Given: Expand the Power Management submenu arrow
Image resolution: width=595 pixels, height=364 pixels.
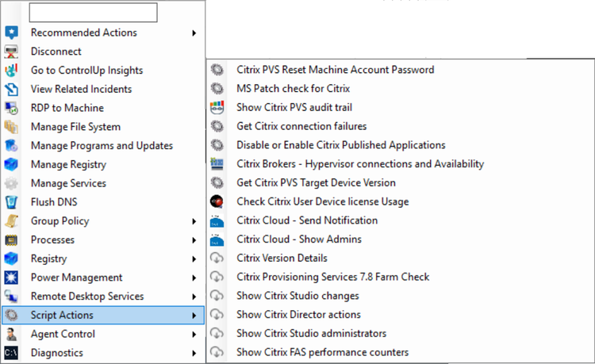Looking at the screenshot, I should pyautogui.click(x=194, y=278).
